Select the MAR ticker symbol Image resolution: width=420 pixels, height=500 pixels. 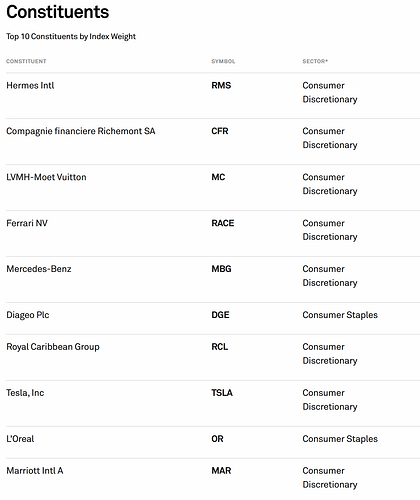(x=221, y=471)
